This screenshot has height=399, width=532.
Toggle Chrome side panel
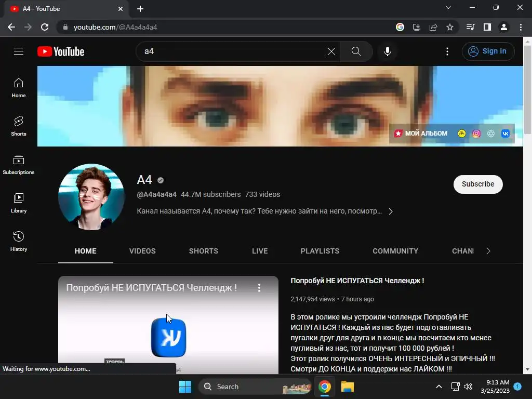coord(487,27)
